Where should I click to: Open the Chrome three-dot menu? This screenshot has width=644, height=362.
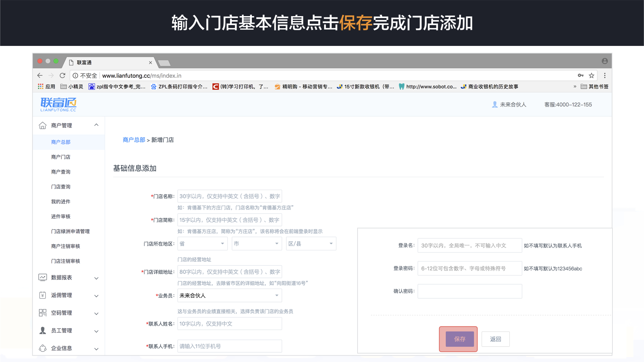pos(605,75)
